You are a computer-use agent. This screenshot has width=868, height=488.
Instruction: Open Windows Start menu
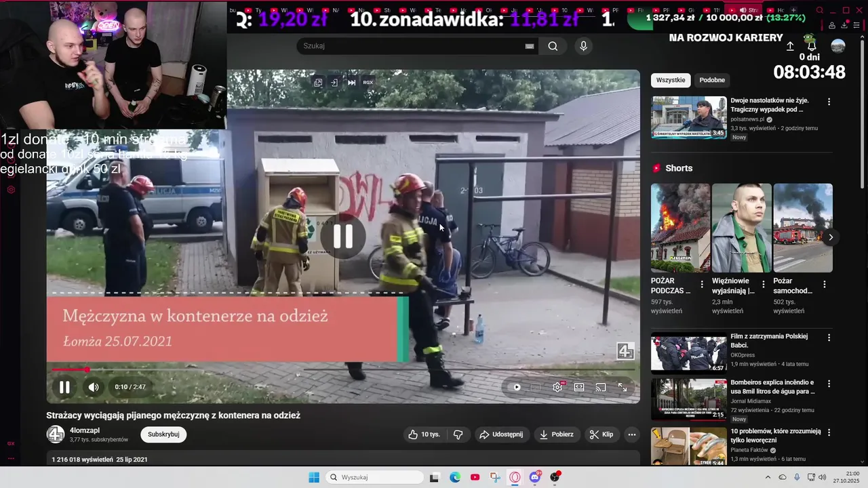tap(314, 477)
